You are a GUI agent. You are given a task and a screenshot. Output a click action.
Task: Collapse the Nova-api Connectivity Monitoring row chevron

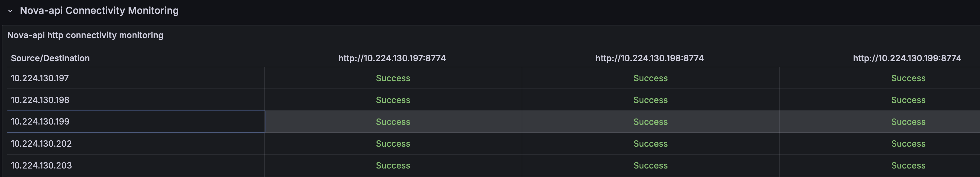pyautogui.click(x=10, y=11)
